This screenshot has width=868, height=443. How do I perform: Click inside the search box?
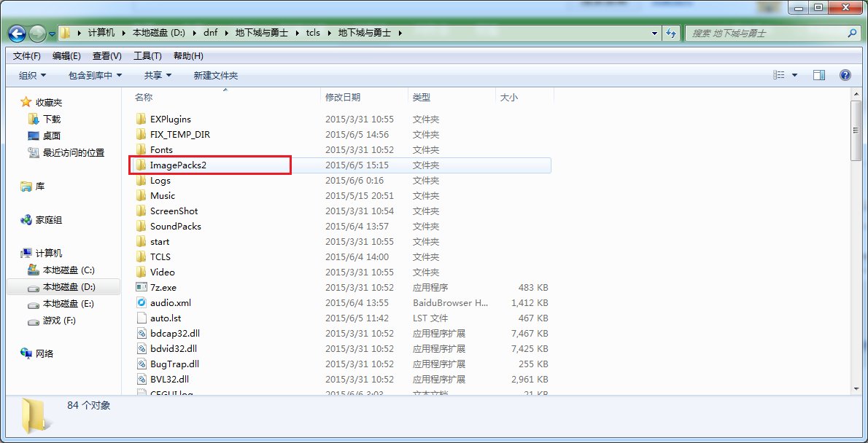coord(766,32)
